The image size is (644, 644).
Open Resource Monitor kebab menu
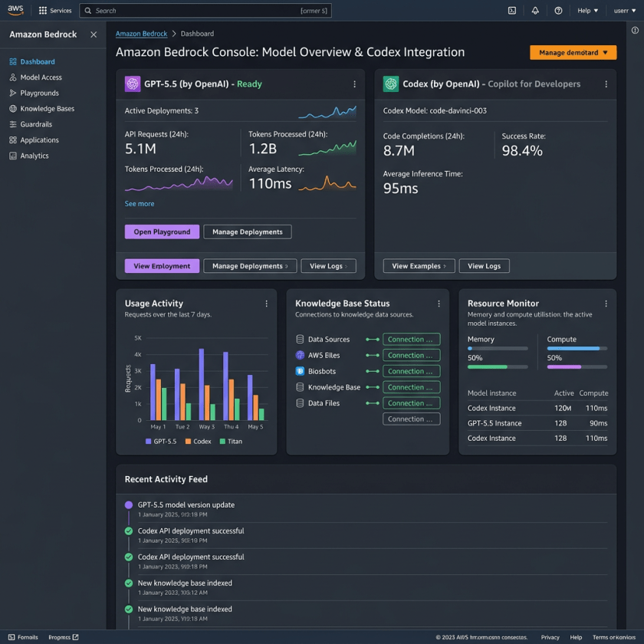606,304
